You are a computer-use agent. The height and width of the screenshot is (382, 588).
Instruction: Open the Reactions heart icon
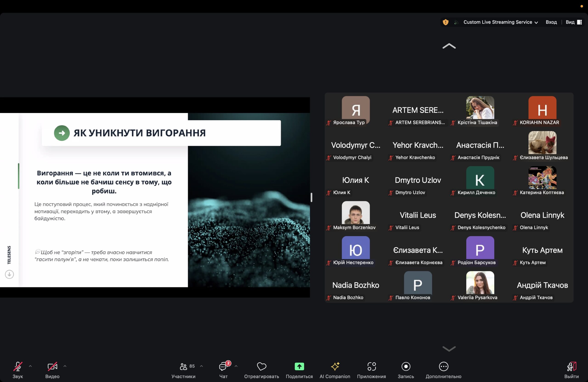click(x=261, y=366)
